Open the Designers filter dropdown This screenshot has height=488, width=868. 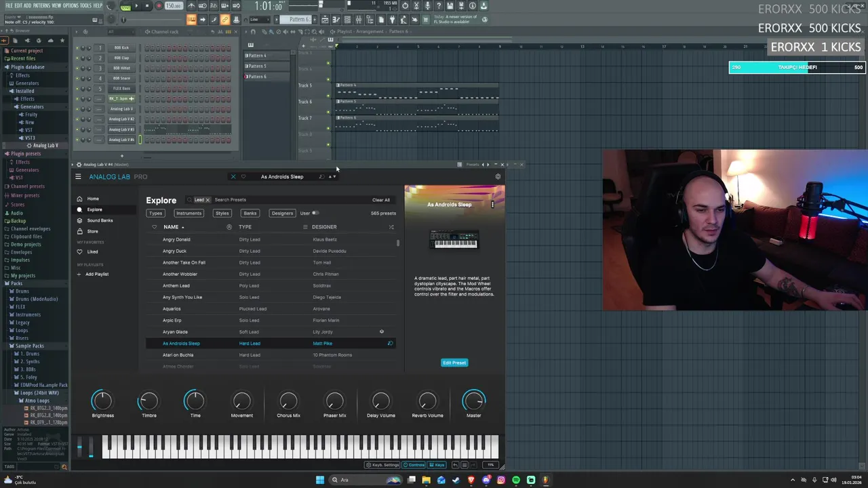click(282, 213)
